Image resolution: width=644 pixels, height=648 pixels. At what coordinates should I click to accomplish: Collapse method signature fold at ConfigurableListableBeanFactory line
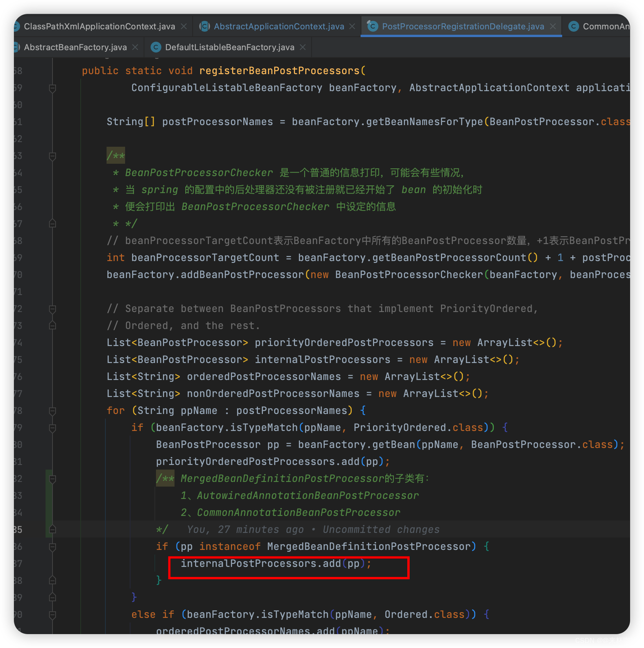(53, 88)
